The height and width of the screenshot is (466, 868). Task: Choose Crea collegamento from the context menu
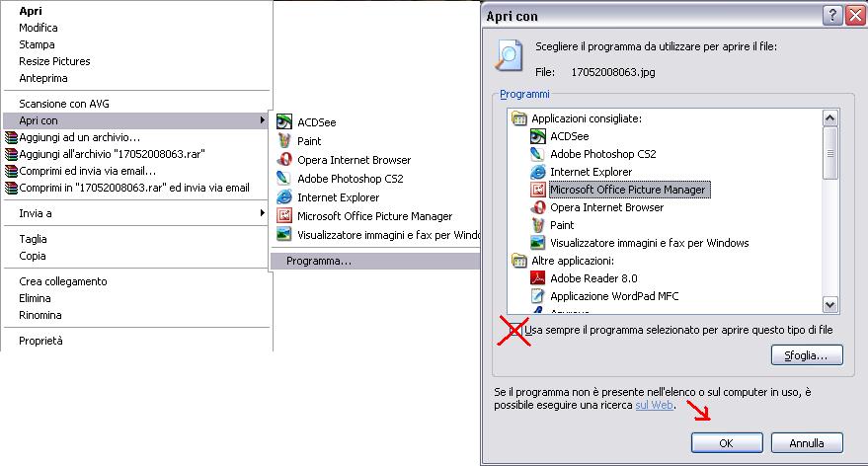point(63,281)
